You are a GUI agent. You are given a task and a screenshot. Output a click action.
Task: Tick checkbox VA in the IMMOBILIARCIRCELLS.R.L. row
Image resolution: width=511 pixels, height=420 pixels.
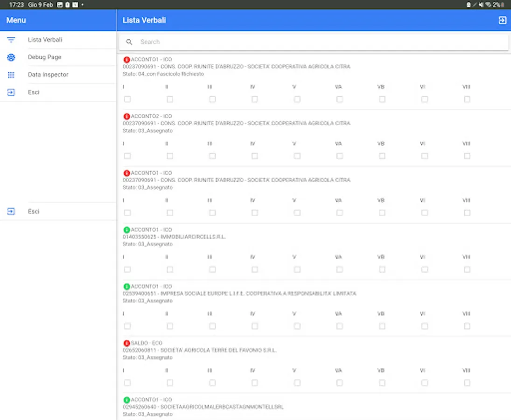340,269
